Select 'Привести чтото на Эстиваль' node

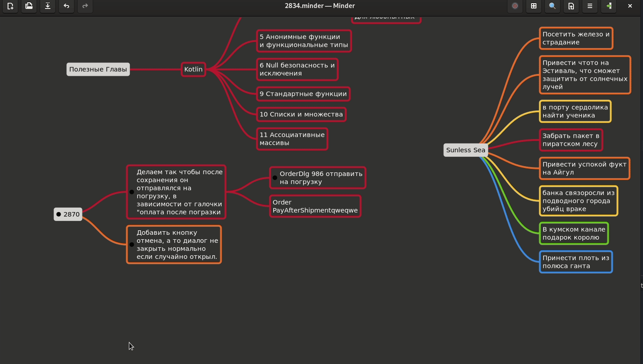click(585, 75)
